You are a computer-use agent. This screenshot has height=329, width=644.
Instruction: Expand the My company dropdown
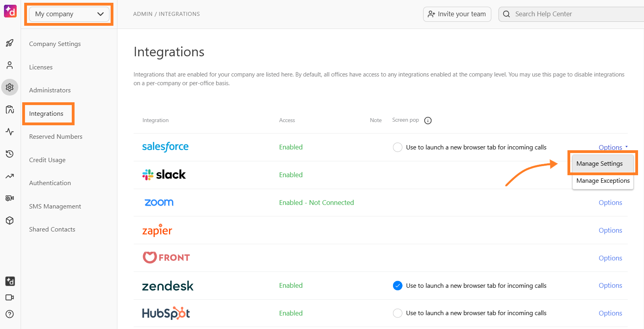click(69, 14)
